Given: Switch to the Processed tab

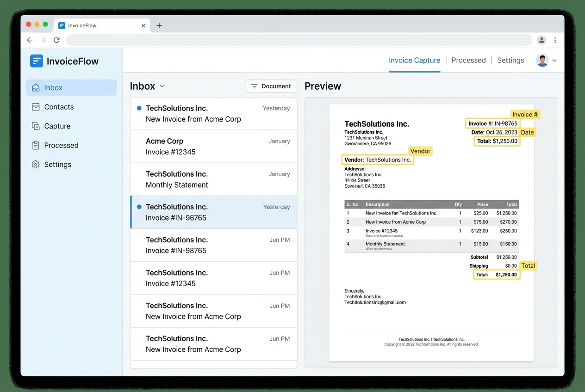Looking at the screenshot, I should 468,60.
